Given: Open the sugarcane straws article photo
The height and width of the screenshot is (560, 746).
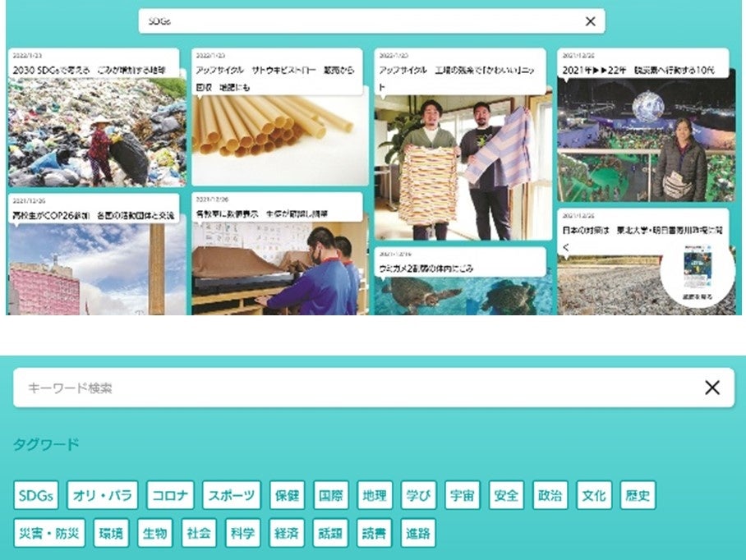Looking at the screenshot, I should pos(279,140).
